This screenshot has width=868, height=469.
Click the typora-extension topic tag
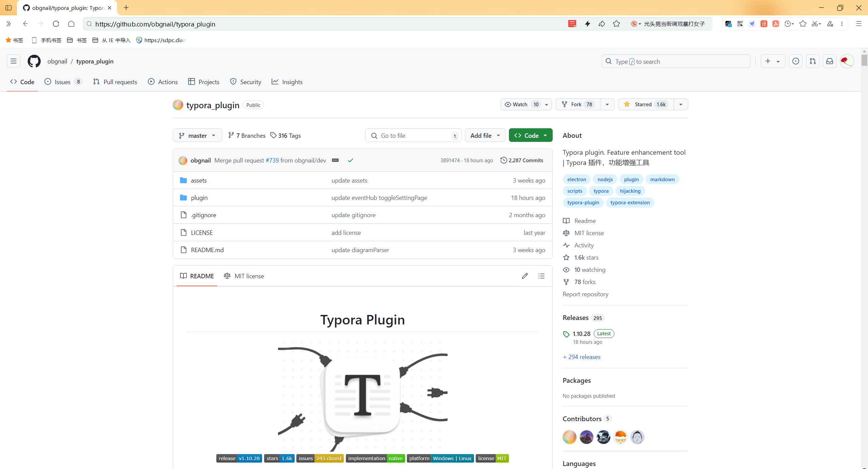pyautogui.click(x=630, y=202)
